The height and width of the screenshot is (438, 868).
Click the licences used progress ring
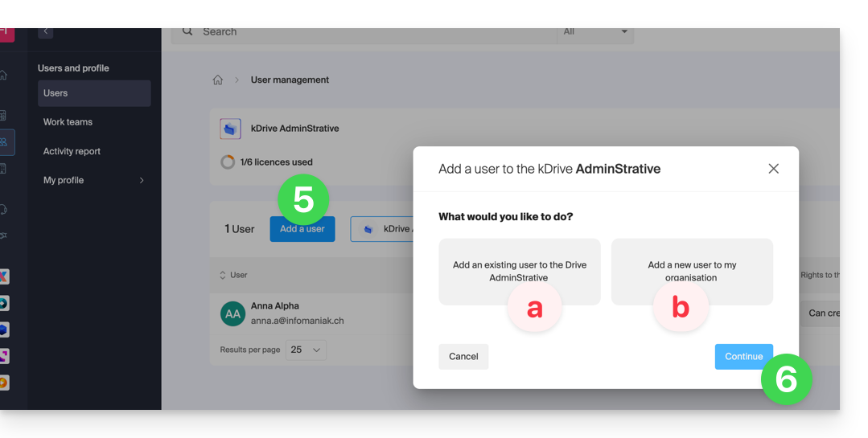(x=228, y=162)
